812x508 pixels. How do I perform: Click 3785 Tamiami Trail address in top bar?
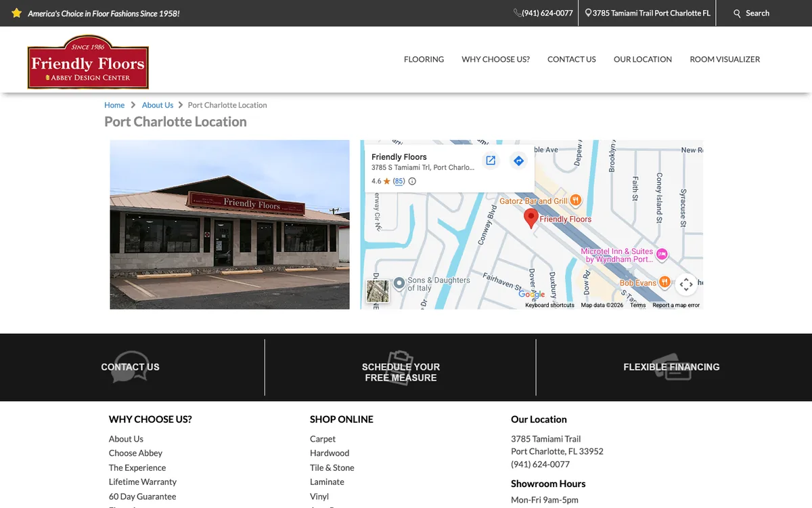point(651,13)
